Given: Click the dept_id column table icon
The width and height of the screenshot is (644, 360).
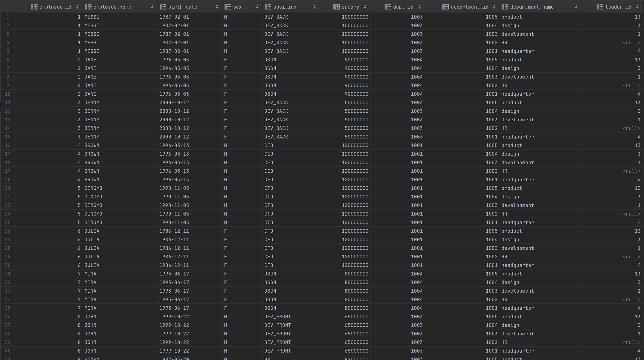Looking at the screenshot, I should click(388, 7).
